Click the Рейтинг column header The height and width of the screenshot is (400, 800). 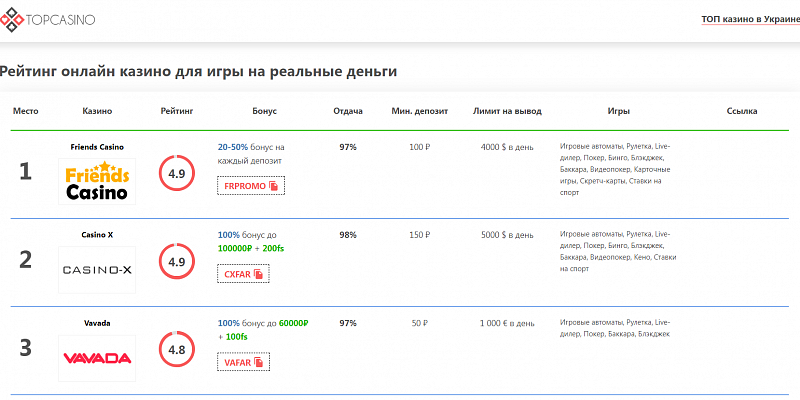pyautogui.click(x=177, y=111)
